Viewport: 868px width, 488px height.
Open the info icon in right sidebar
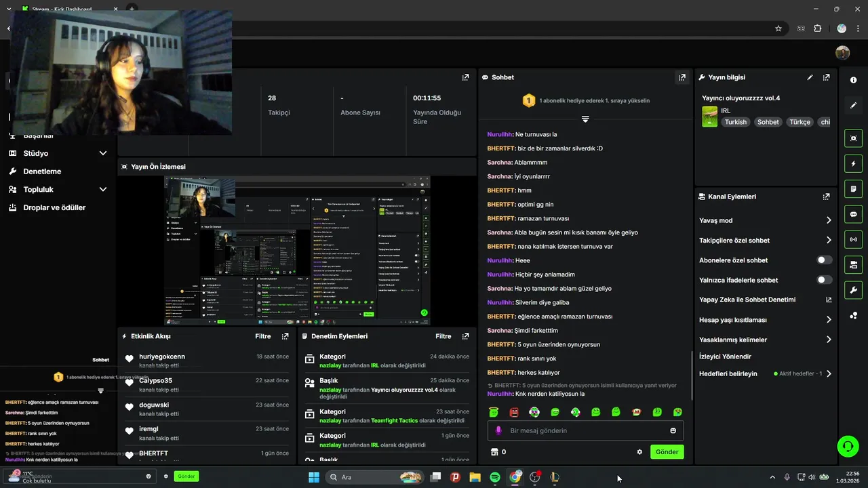(x=853, y=80)
